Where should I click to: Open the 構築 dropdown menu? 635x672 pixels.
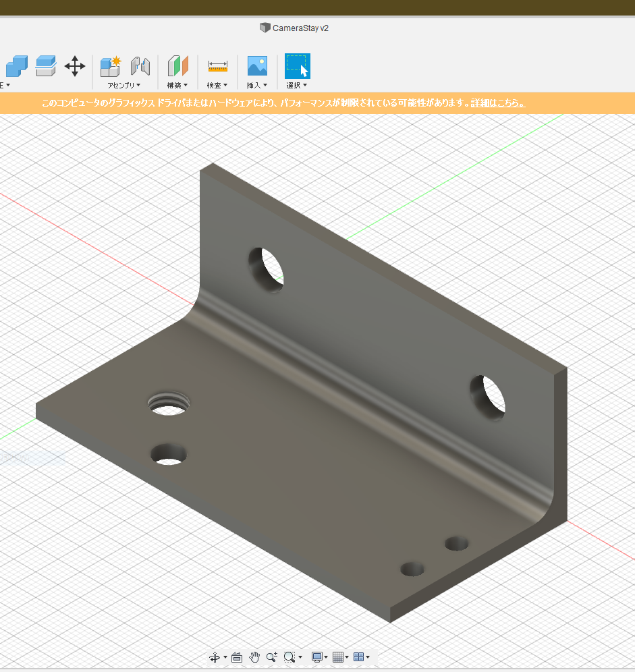[x=177, y=86]
